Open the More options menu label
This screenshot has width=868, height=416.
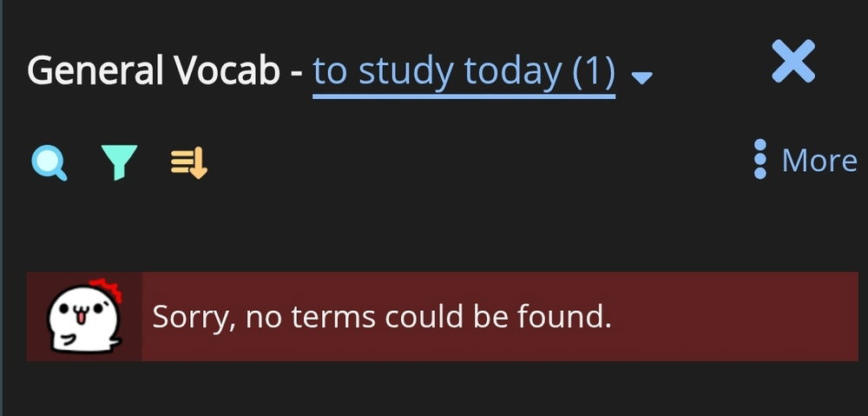(819, 160)
